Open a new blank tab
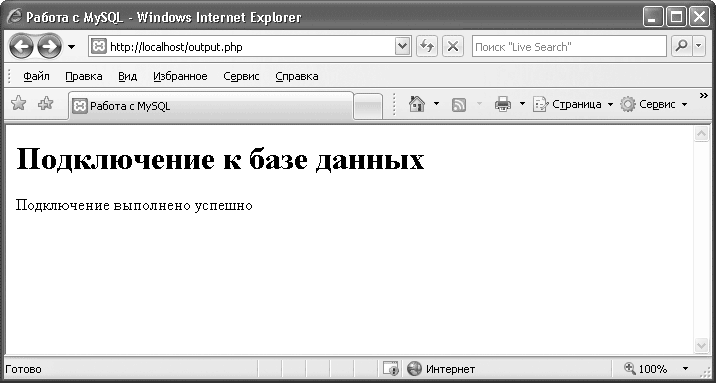 click(x=368, y=107)
